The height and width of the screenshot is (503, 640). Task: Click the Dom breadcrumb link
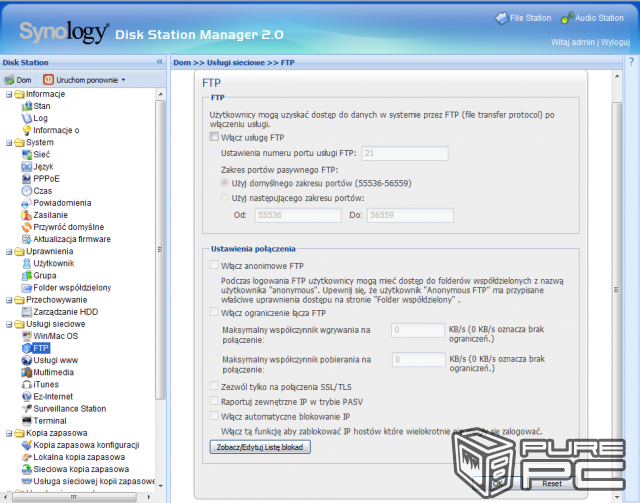point(182,62)
